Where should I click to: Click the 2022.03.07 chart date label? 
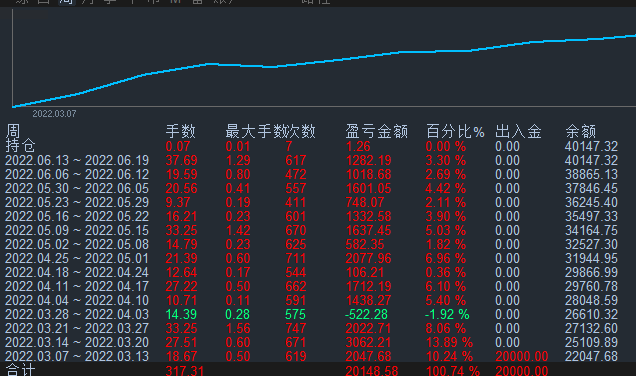[54, 114]
